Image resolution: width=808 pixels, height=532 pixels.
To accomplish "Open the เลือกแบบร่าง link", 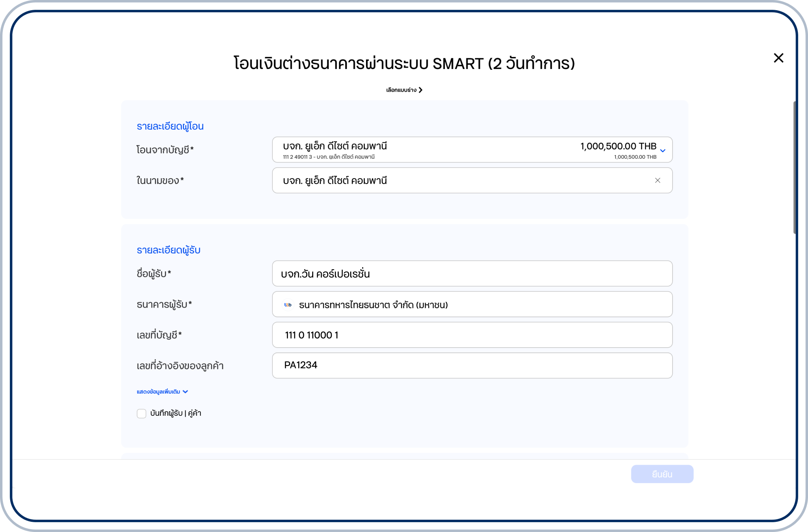I will (x=401, y=90).
